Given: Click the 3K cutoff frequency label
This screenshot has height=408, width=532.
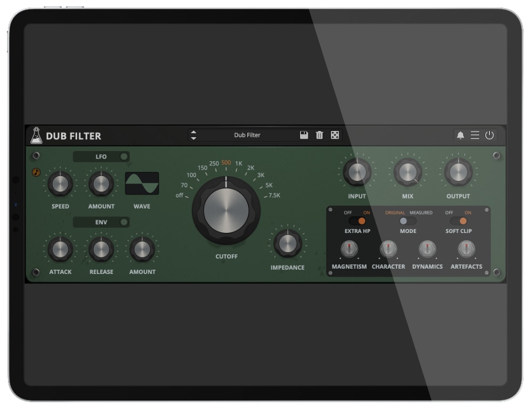Looking at the screenshot, I should pos(261,175).
